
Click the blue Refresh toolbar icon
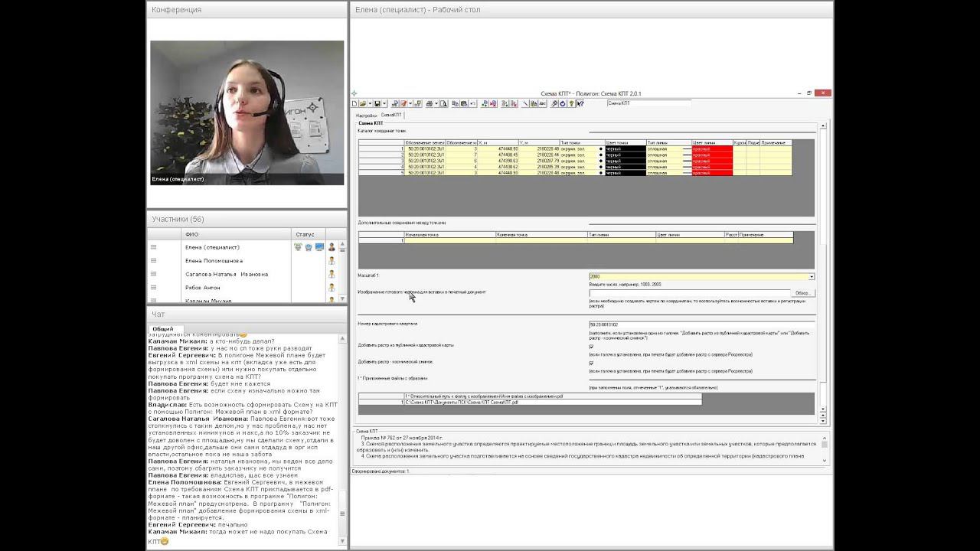click(563, 103)
